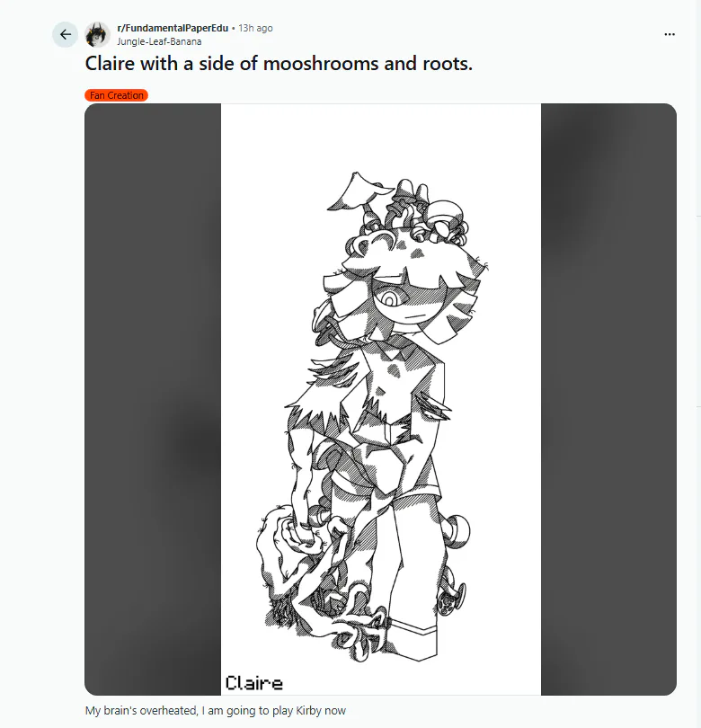Click the round mushroom beside Claire's right leg

pyautogui.click(x=457, y=529)
